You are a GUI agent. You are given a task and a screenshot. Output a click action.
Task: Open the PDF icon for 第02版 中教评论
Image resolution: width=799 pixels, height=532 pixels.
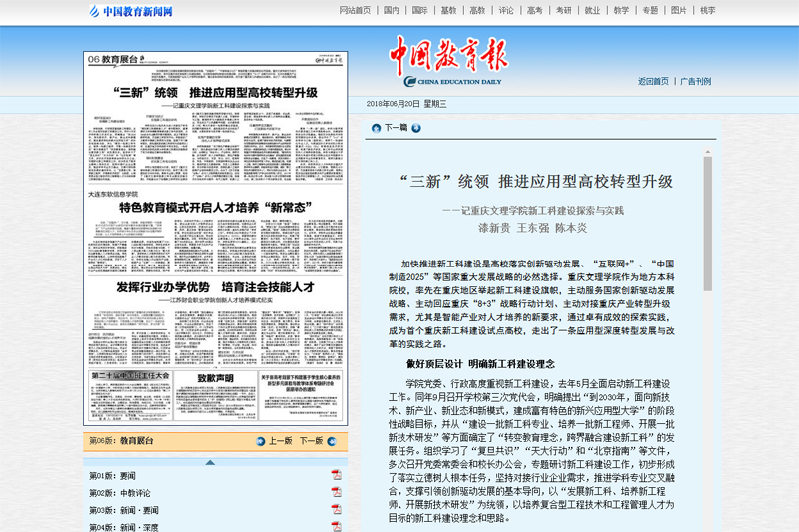coord(337,493)
